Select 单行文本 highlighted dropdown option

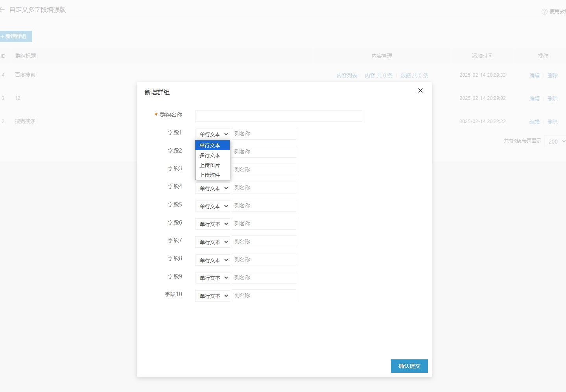click(x=210, y=145)
